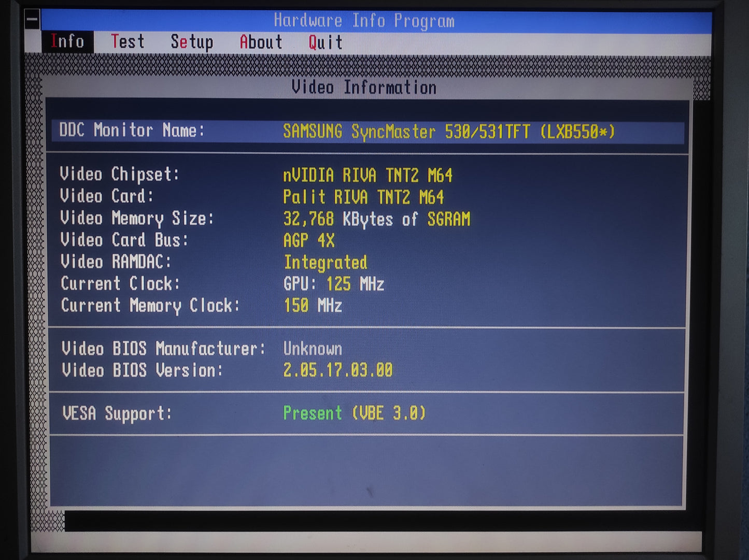
Task: Click the VESA Support Present VBE 3.0 entry
Action: click(x=354, y=413)
